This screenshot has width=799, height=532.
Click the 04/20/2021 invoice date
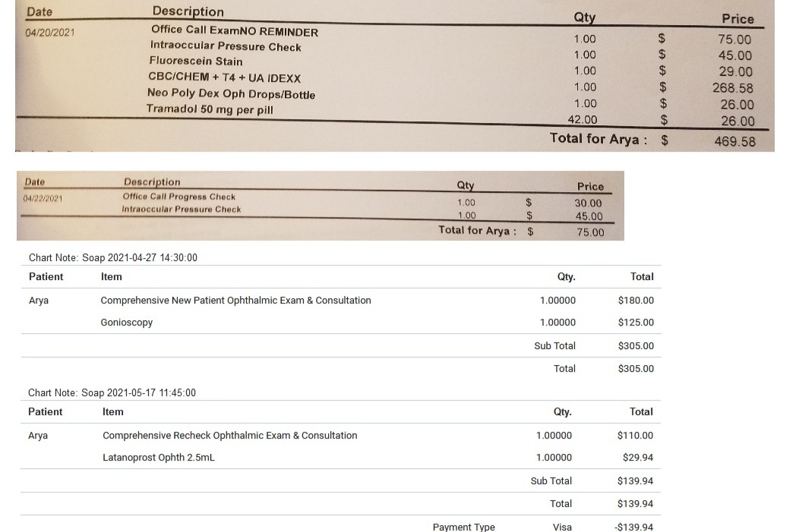click(x=50, y=33)
